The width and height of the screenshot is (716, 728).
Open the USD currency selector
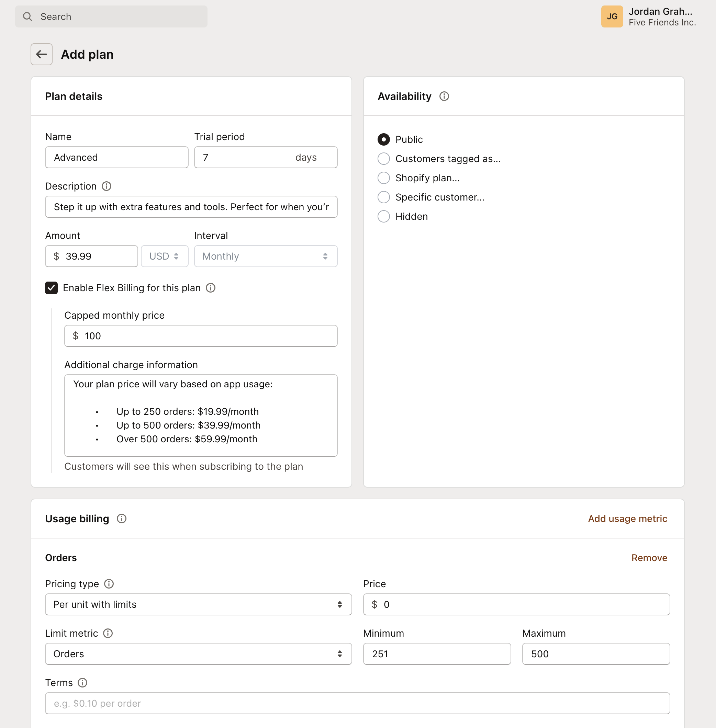164,256
